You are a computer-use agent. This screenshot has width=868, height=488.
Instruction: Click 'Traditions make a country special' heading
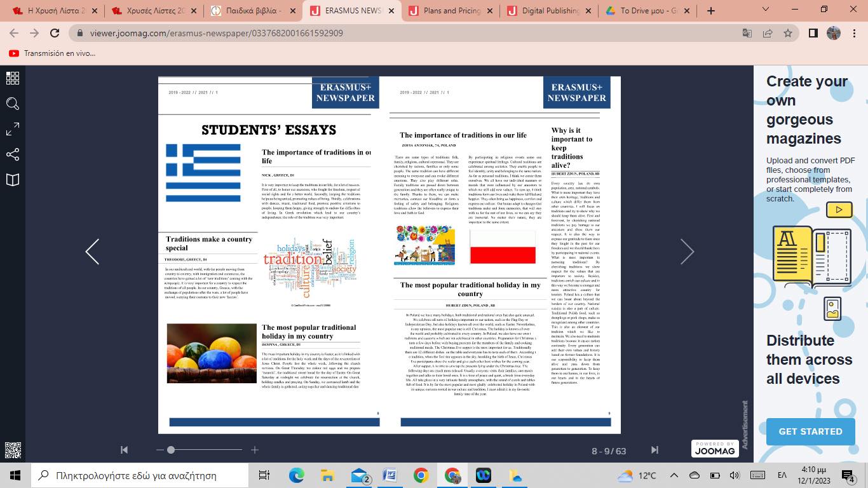click(209, 243)
